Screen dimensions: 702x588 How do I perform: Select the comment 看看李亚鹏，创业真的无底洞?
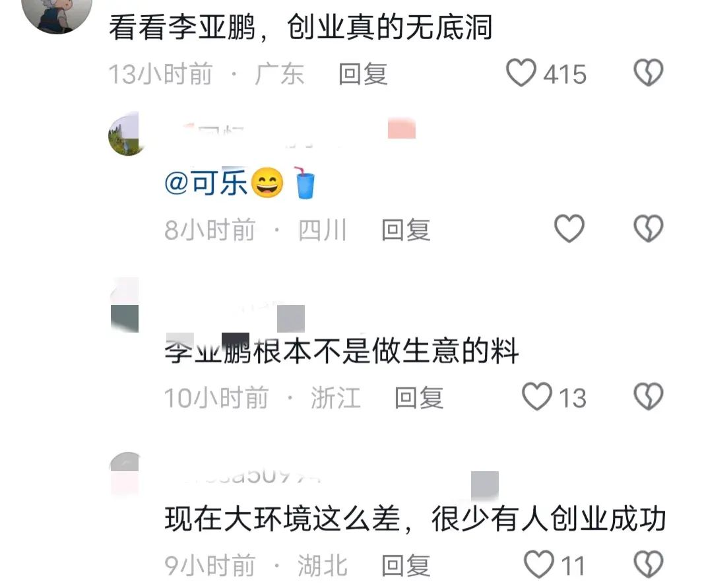pyautogui.click(x=300, y=27)
